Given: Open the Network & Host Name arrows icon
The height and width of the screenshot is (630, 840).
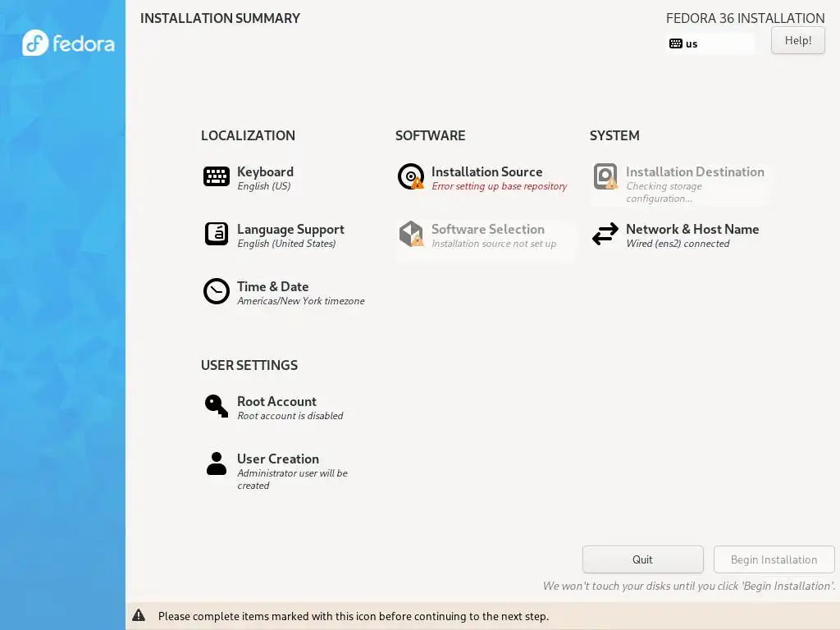Looking at the screenshot, I should tap(605, 234).
